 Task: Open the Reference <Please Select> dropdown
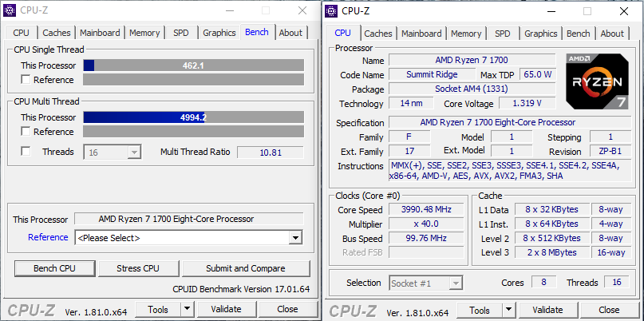coord(188,238)
